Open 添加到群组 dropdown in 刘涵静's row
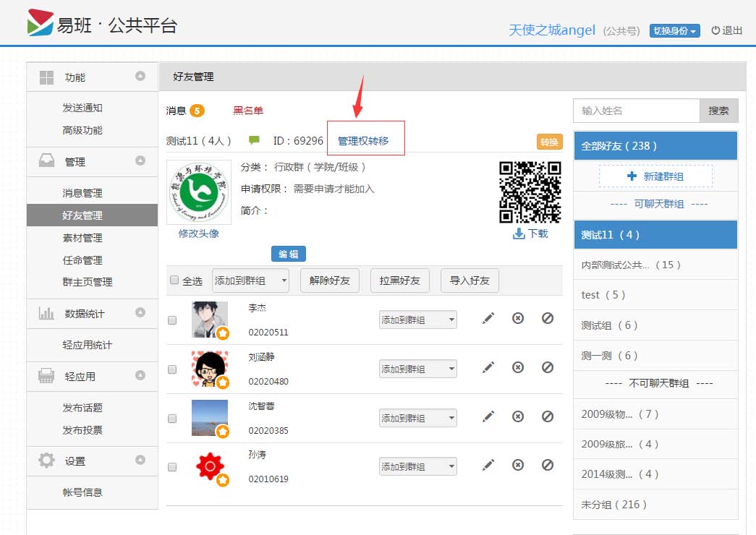756x535 pixels. click(418, 369)
